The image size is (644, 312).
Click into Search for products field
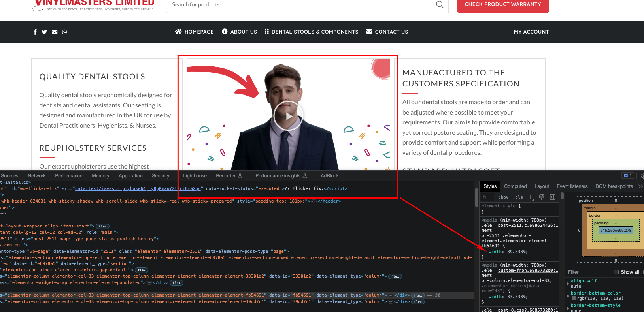coord(300,5)
